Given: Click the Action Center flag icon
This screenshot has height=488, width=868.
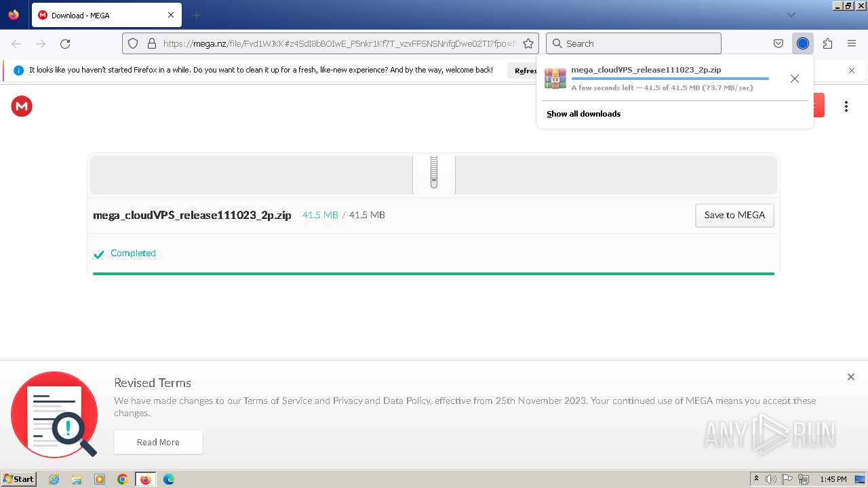Looking at the screenshot, I should point(787,479).
